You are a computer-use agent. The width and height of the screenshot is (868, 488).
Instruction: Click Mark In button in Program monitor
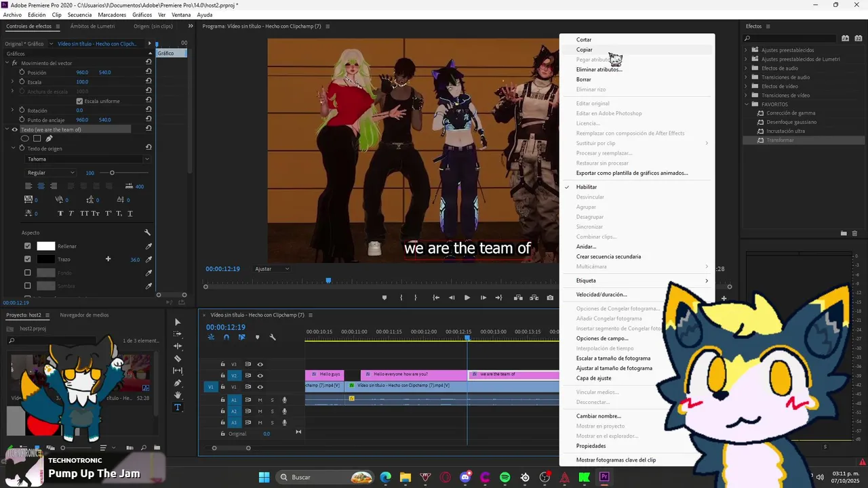pyautogui.click(x=401, y=298)
